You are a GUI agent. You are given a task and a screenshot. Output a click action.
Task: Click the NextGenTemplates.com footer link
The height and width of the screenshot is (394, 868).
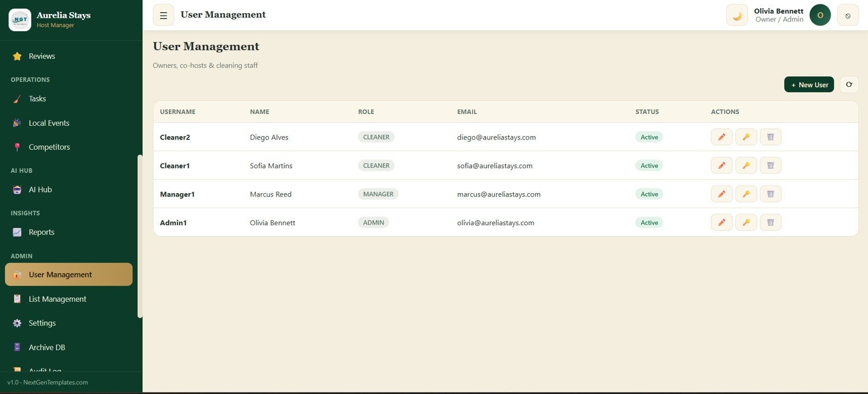[55, 383]
